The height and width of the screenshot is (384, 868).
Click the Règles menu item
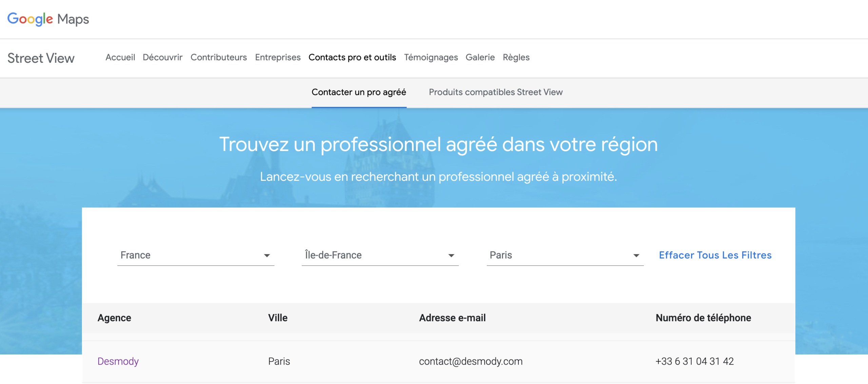coord(516,57)
